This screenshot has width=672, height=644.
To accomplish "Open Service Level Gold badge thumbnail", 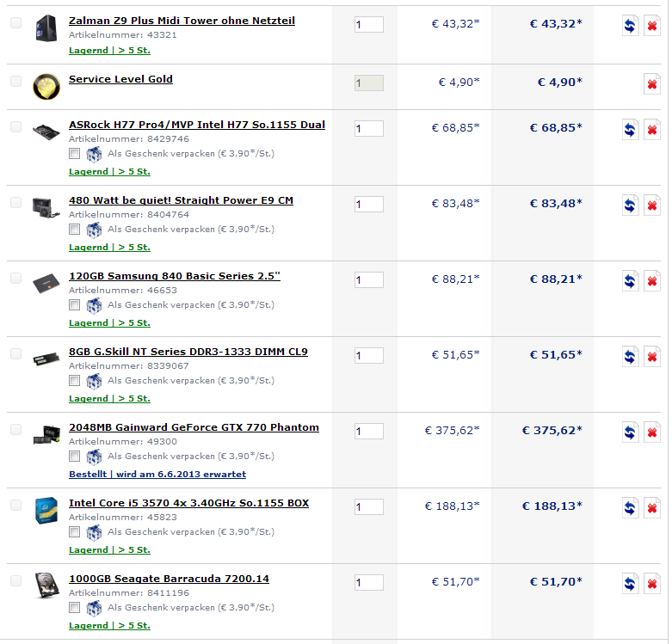I will click(46, 87).
